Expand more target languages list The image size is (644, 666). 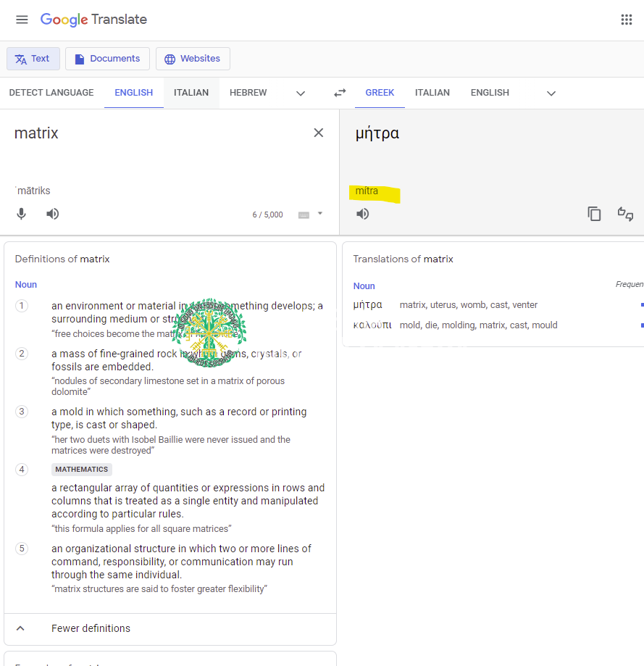(x=551, y=93)
